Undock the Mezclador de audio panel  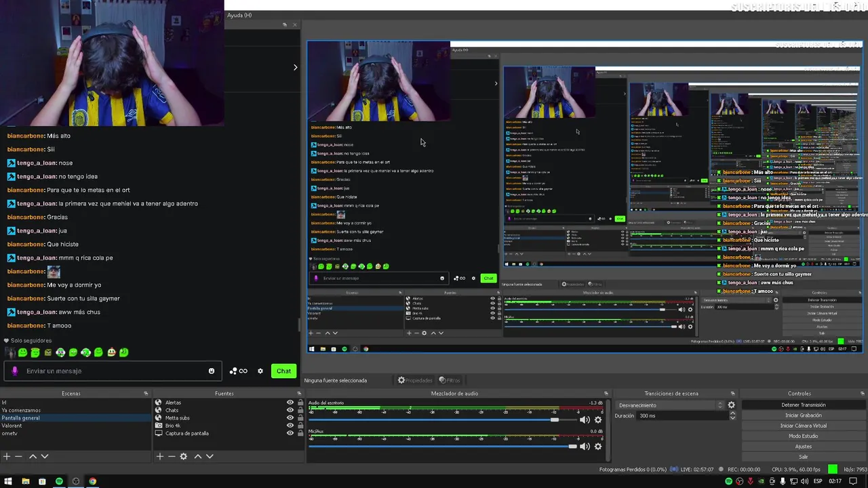pos(608,394)
